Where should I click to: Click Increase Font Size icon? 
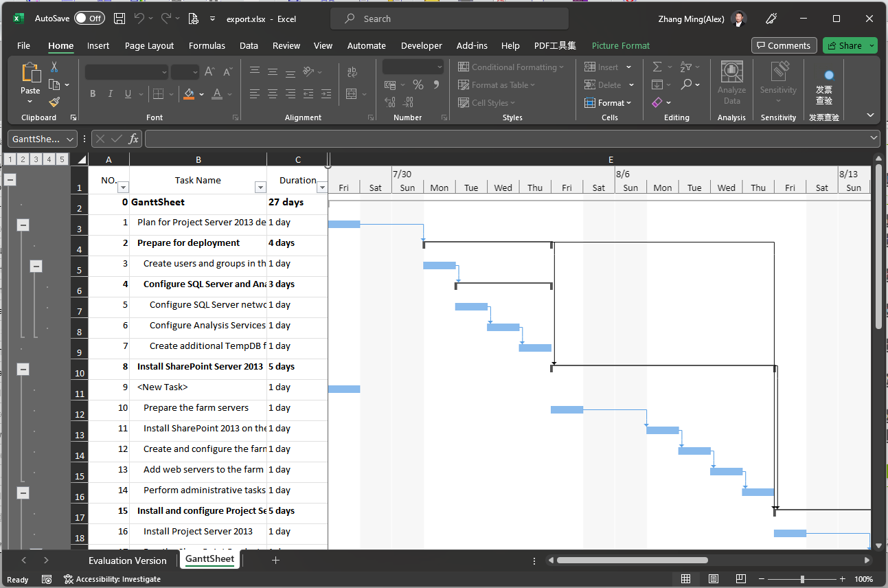(x=210, y=71)
